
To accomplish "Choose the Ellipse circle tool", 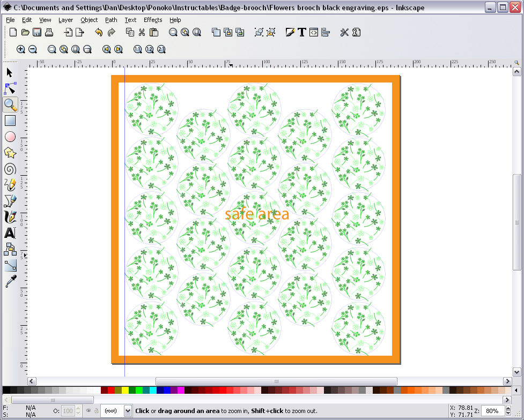I will [10, 137].
